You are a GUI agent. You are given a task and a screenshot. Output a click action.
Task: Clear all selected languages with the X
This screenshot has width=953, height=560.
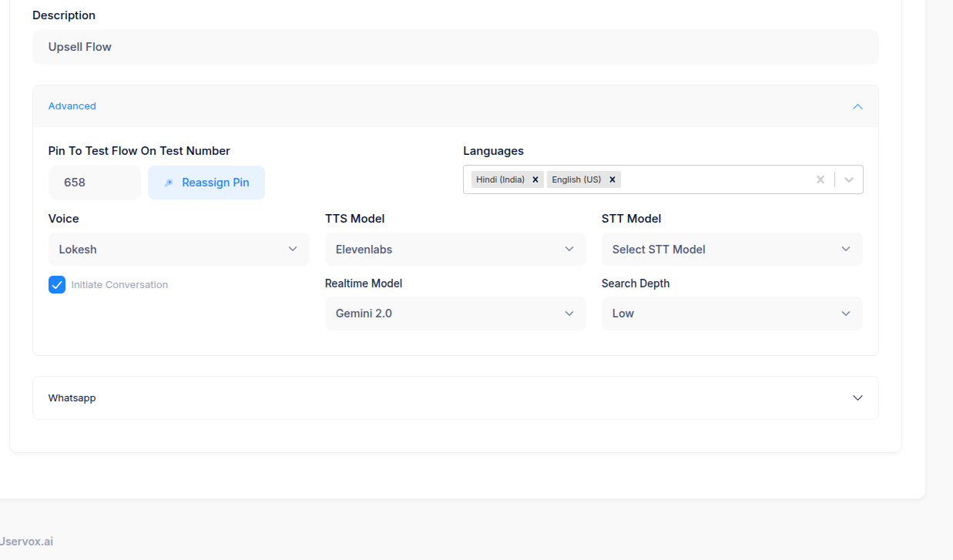coord(820,179)
